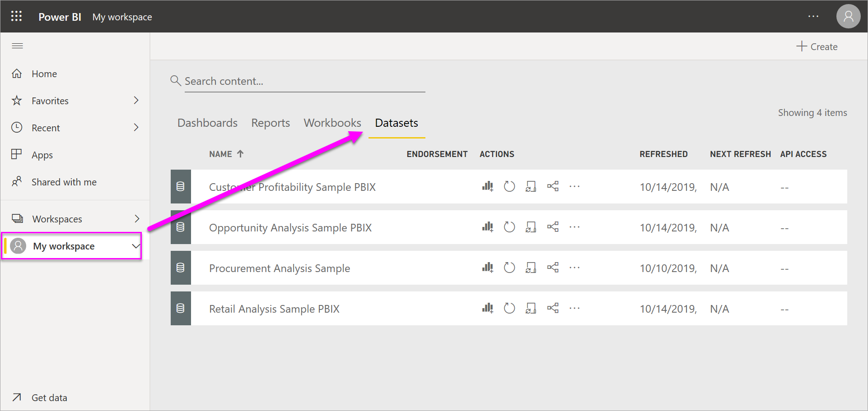Click Showing 4 items text
The image size is (868, 411).
coord(812,112)
